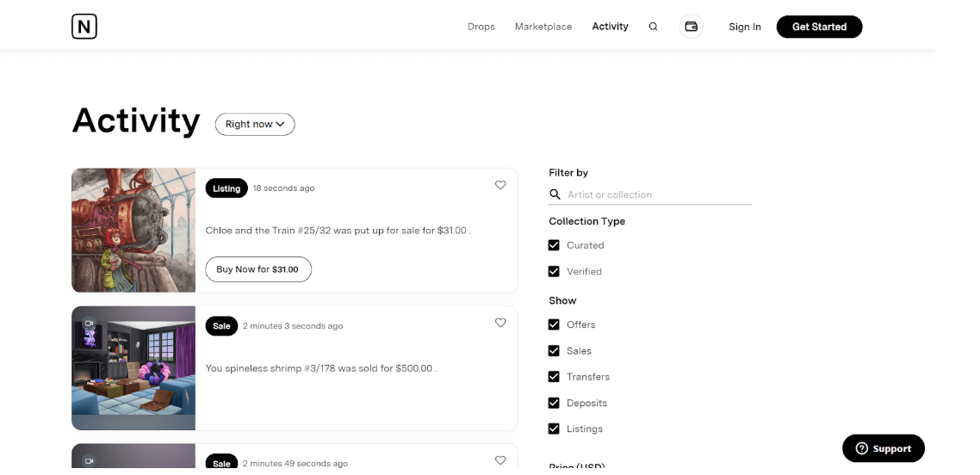This screenshot has width=980, height=475.
Task: Favorite the Chloe and the Train listing
Action: pos(500,185)
